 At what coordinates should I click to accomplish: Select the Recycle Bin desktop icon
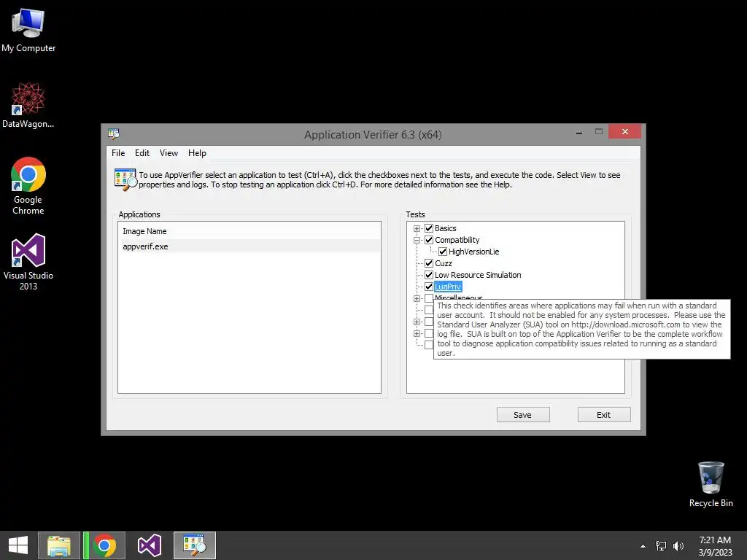pos(711,484)
